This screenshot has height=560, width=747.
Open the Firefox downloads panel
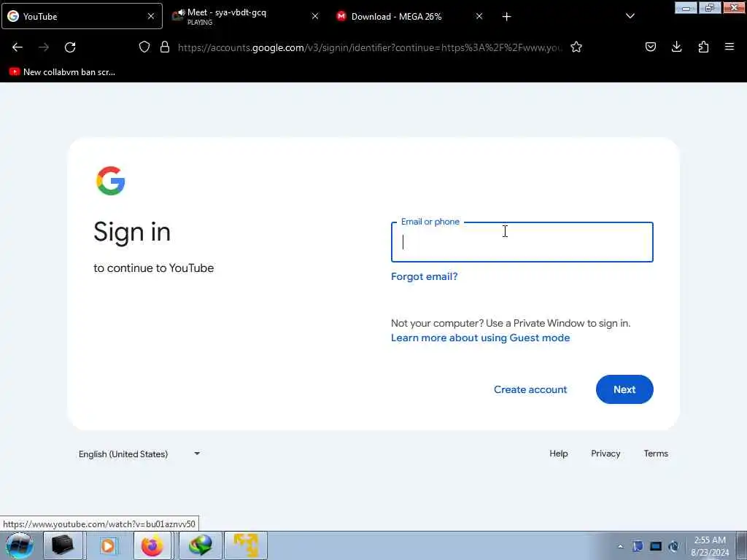click(x=676, y=47)
